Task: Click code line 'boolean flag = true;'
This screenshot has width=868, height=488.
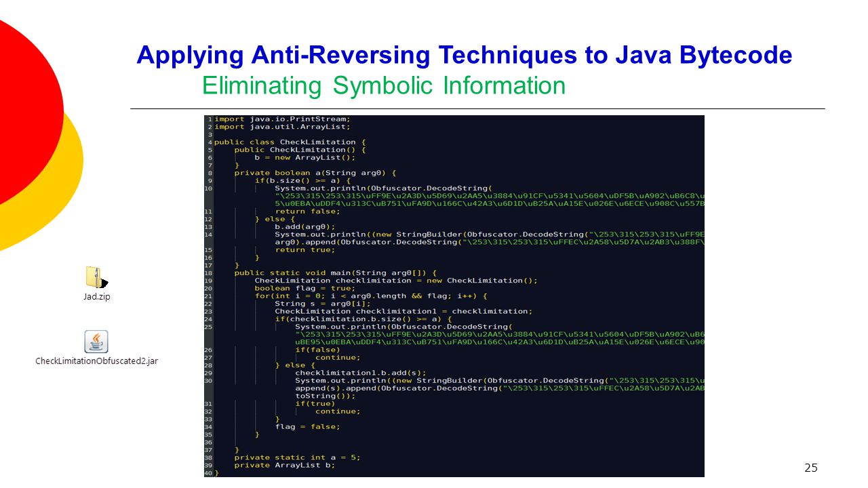Action: pyautogui.click(x=305, y=288)
